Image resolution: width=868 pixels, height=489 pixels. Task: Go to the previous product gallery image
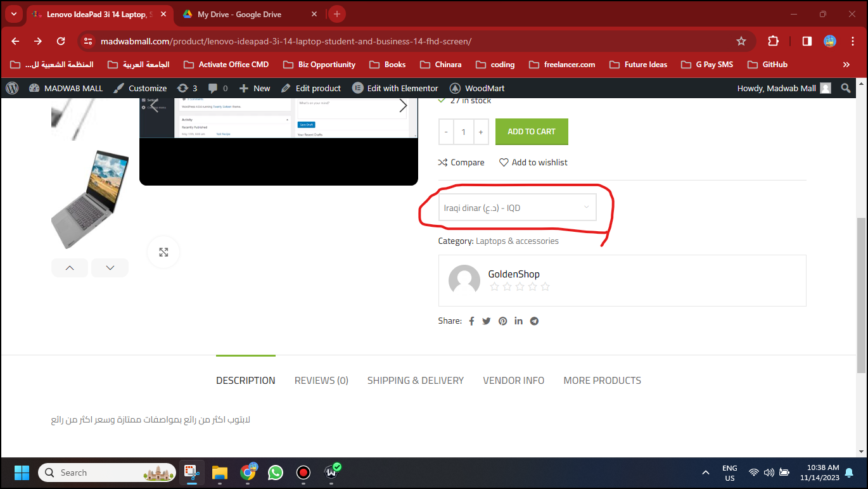point(154,105)
